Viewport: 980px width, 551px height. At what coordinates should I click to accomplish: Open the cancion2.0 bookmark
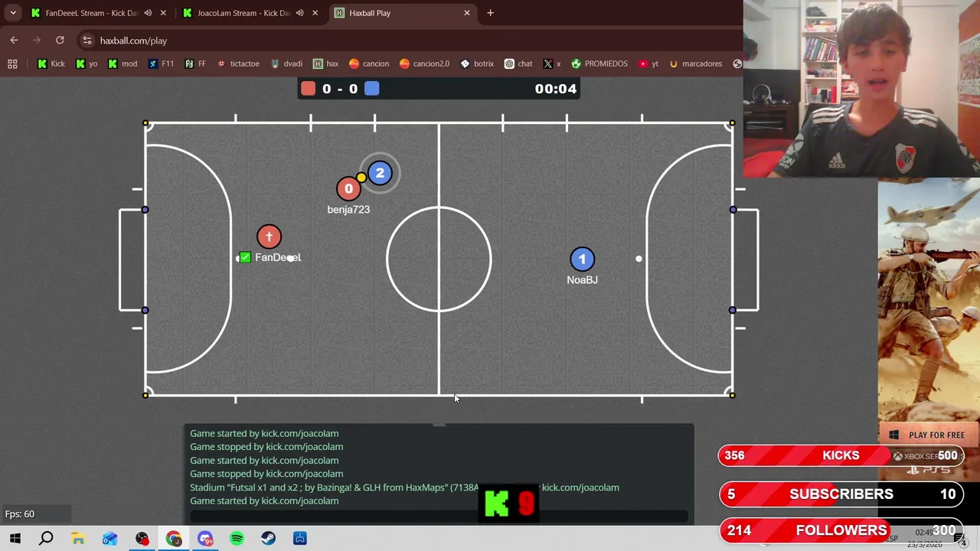pyautogui.click(x=423, y=64)
